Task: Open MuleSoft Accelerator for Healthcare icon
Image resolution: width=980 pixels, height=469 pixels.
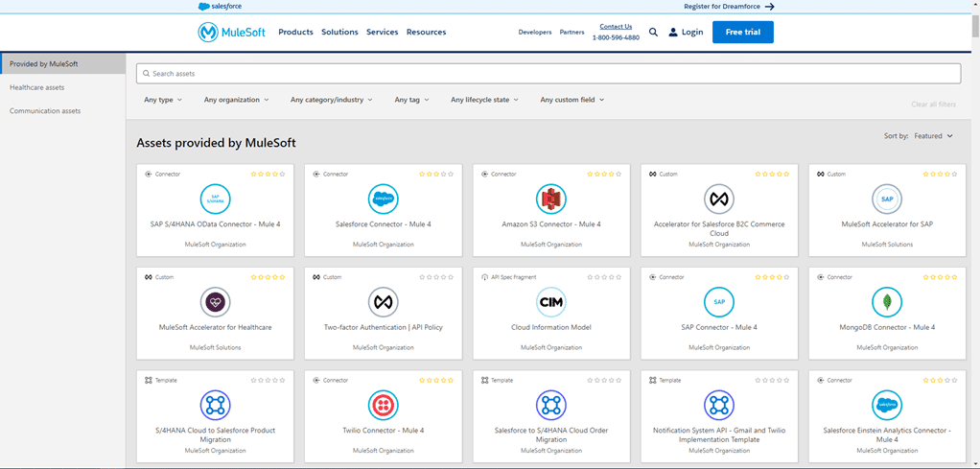Action: 215,303
